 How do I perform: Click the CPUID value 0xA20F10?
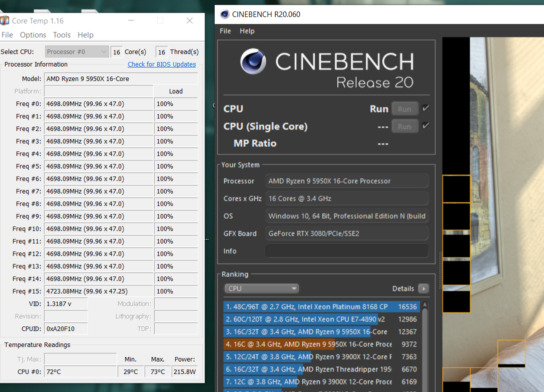(x=66, y=328)
